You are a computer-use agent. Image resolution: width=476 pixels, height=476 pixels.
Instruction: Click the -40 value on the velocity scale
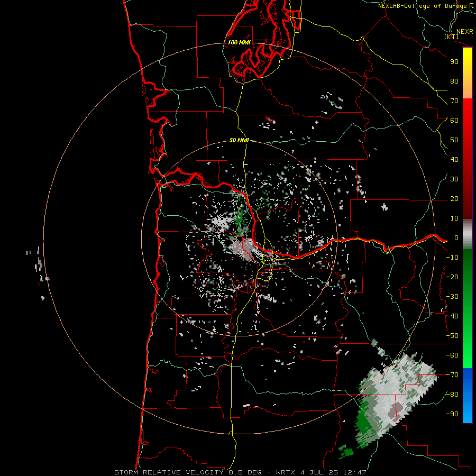[x=452, y=316]
